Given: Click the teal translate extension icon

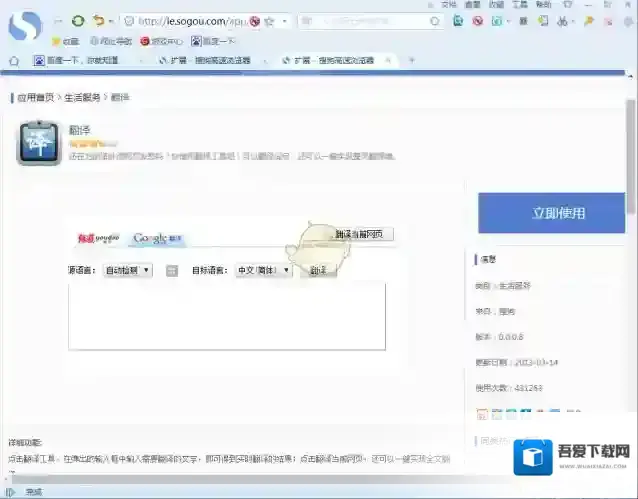Looking at the screenshot, I should [458, 20].
